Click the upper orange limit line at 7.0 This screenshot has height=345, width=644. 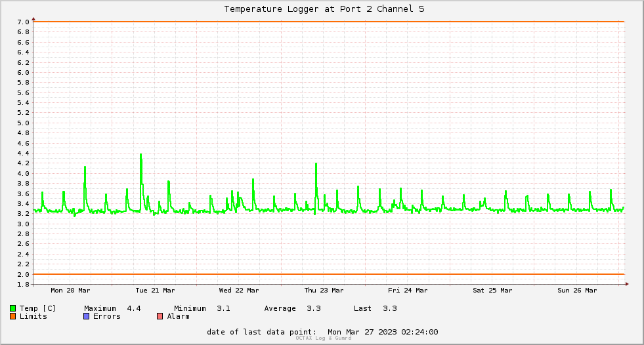click(x=329, y=22)
